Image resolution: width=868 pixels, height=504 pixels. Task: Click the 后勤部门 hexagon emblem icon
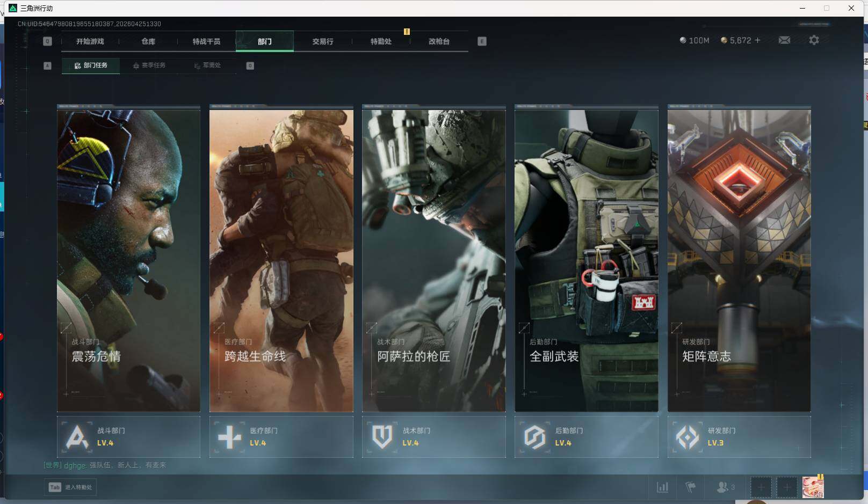click(534, 437)
